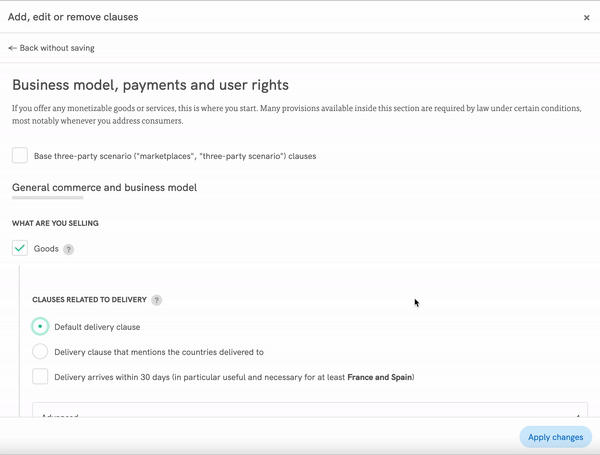Click the grey bar under General commerce

click(47, 198)
